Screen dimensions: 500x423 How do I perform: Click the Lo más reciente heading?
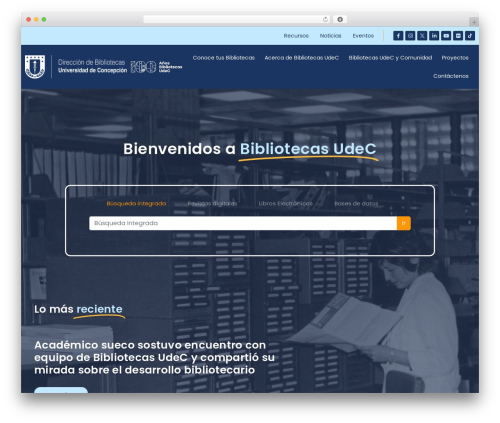78,309
